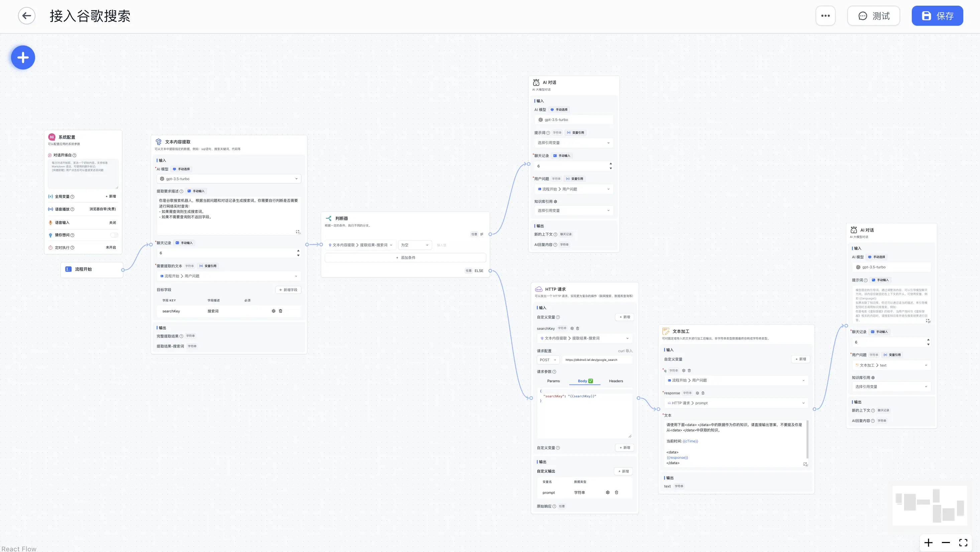Screen dimensions: 980x552
Task: Delete the prompt output variable via trash icon
Action: pos(616,493)
